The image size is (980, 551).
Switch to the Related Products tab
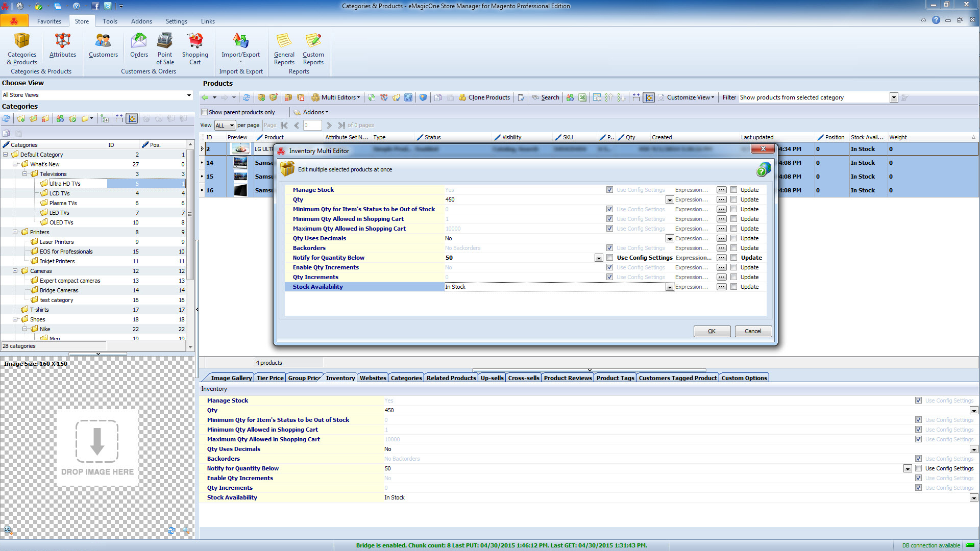pos(451,378)
